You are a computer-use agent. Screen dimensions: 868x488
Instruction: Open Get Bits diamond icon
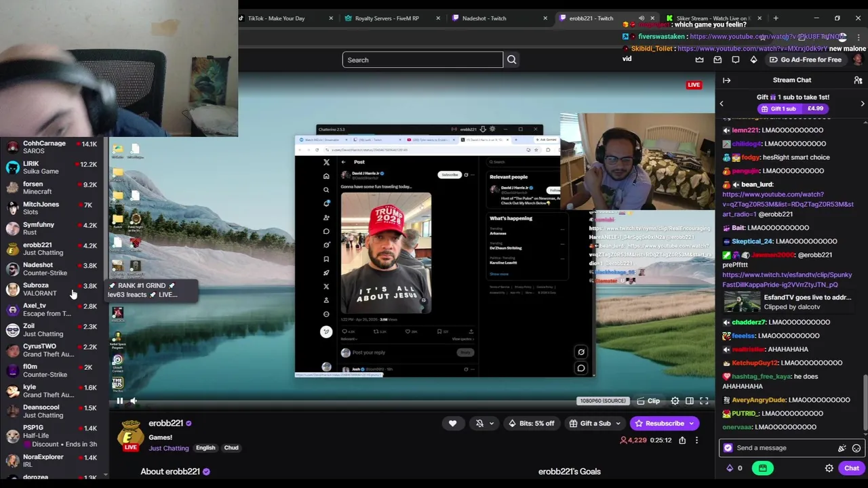pyautogui.click(x=753, y=60)
